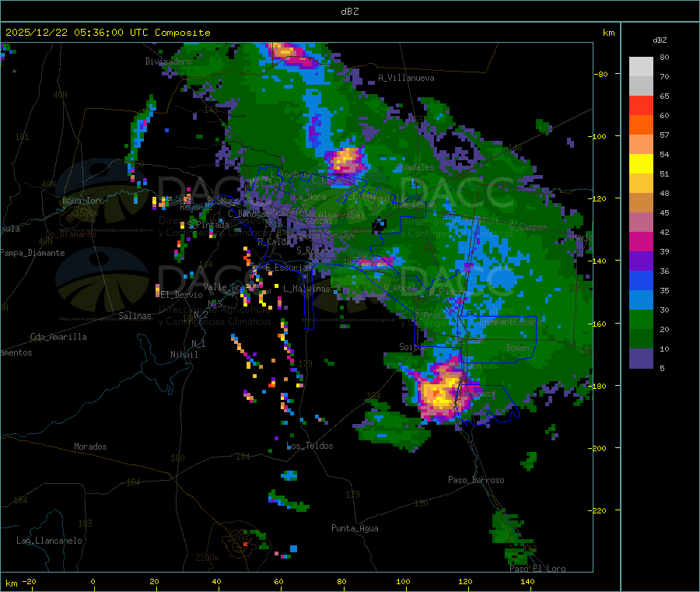This screenshot has height=592, width=700.
Task: Click the Paso_El_Loro place label
Action: 537,569
